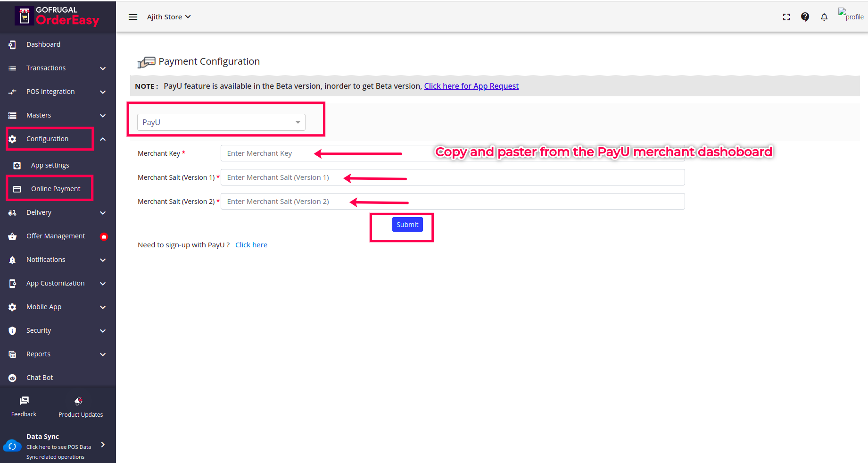
Task: Collapse the Configuration submenu chevron
Action: (103, 139)
